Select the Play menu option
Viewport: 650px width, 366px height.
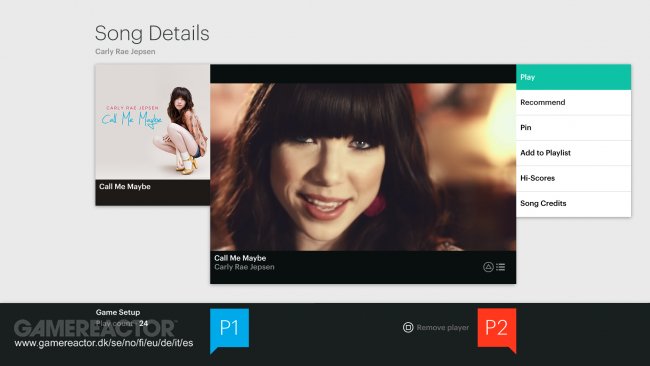click(573, 77)
